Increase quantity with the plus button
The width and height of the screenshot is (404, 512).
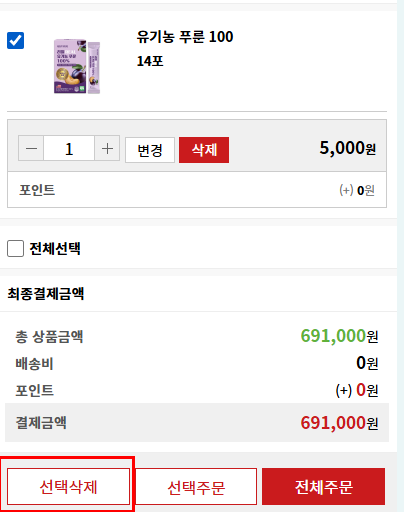coord(107,148)
